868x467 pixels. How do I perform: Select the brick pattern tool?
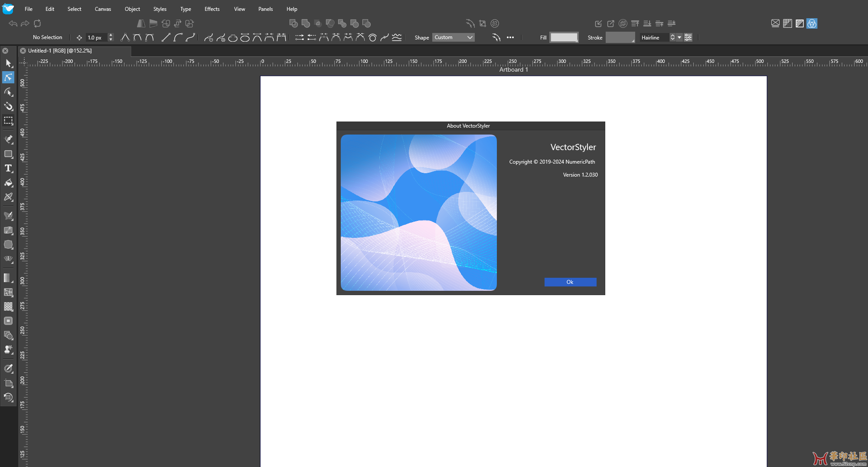coord(8,306)
